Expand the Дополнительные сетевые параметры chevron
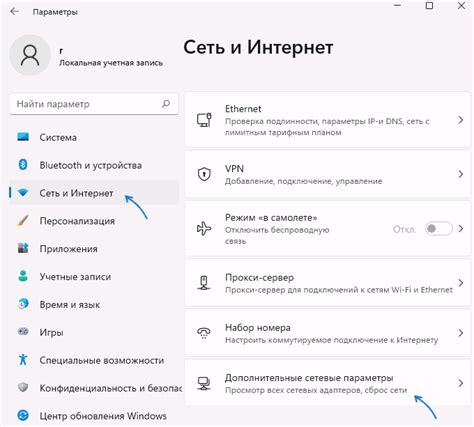Screen dimensions: 474x427 (461, 383)
